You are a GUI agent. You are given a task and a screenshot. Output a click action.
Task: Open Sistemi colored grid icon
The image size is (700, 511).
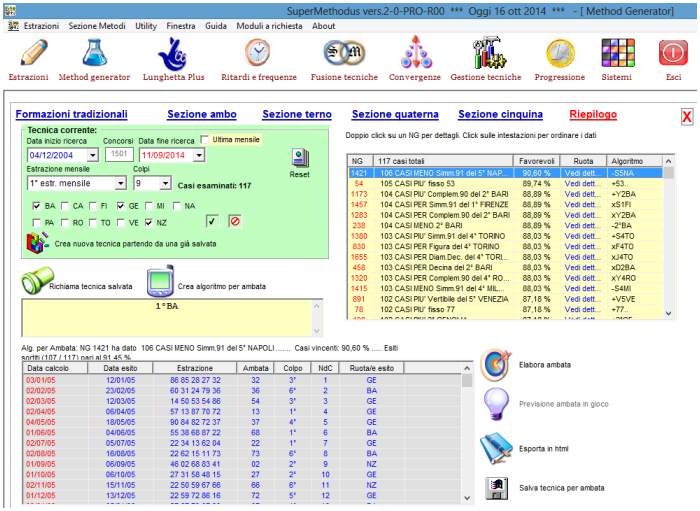tap(618, 53)
